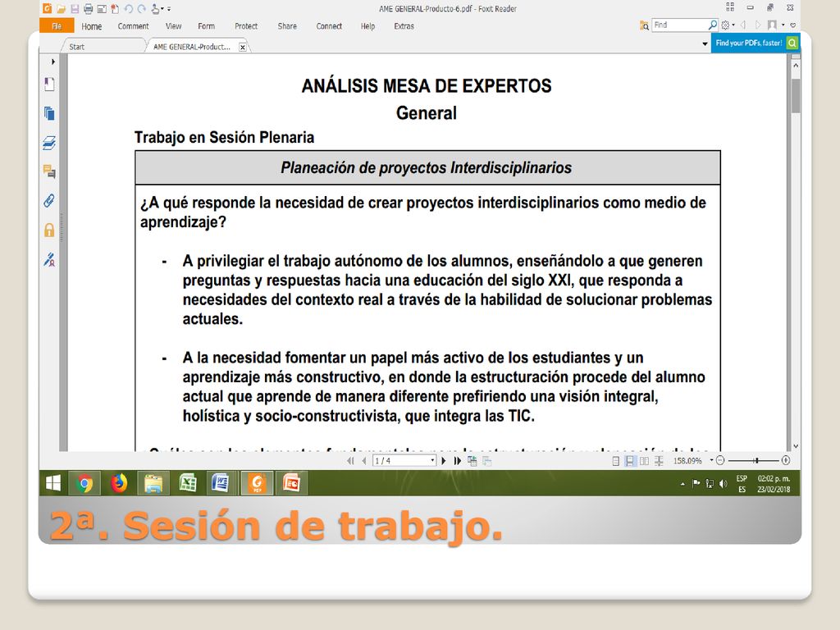This screenshot has height=630, width=840.
Task: Open the Share ribbon tab
Action: (x=287, y=26)
